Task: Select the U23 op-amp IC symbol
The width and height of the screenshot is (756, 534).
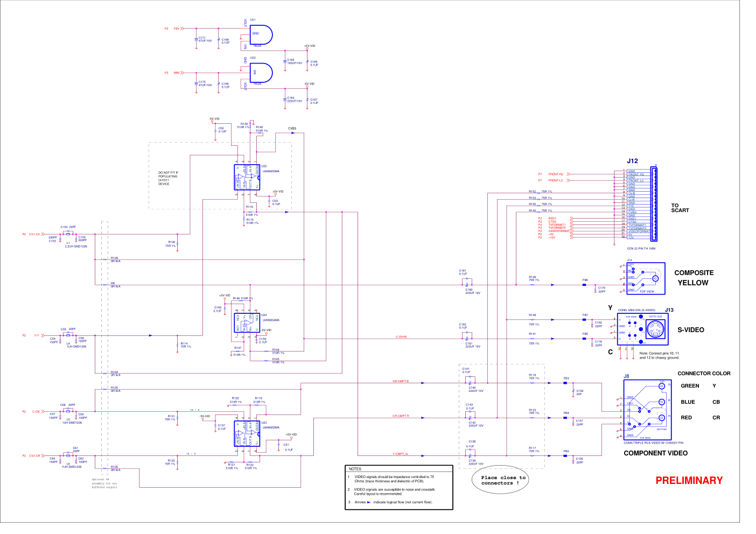Action: pos(247,434)
